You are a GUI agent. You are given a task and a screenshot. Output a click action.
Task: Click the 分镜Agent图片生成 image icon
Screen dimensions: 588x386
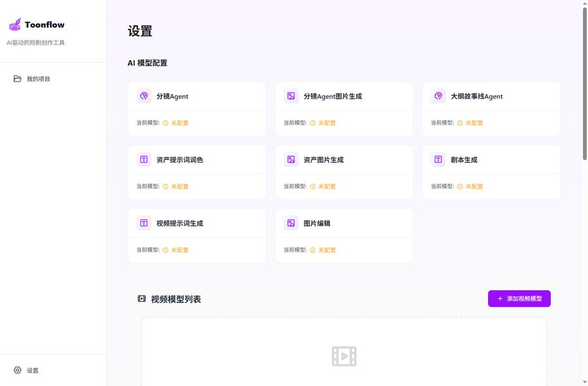(291, 96)
